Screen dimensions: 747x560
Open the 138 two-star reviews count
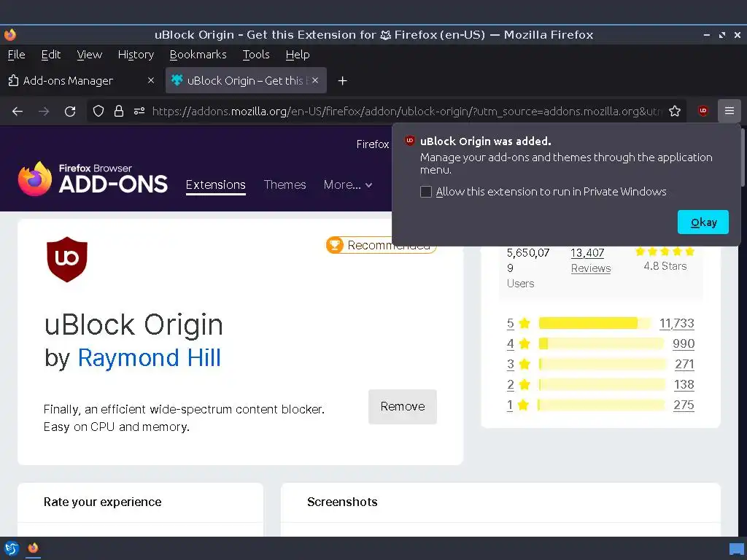684,385
